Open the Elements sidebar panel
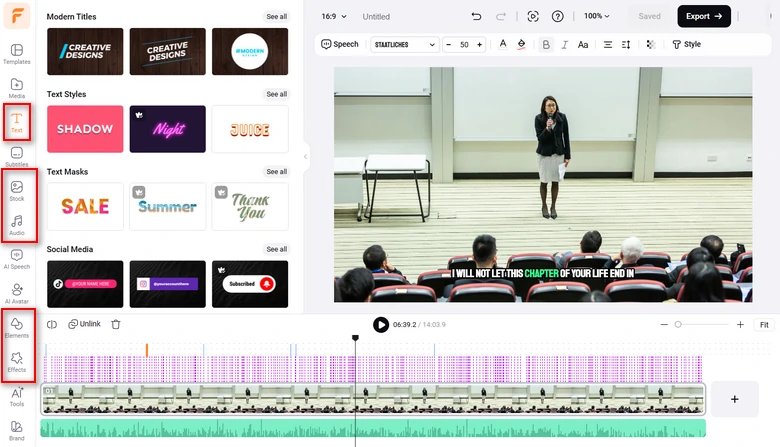Screen dimensions: 780x447 17,328
